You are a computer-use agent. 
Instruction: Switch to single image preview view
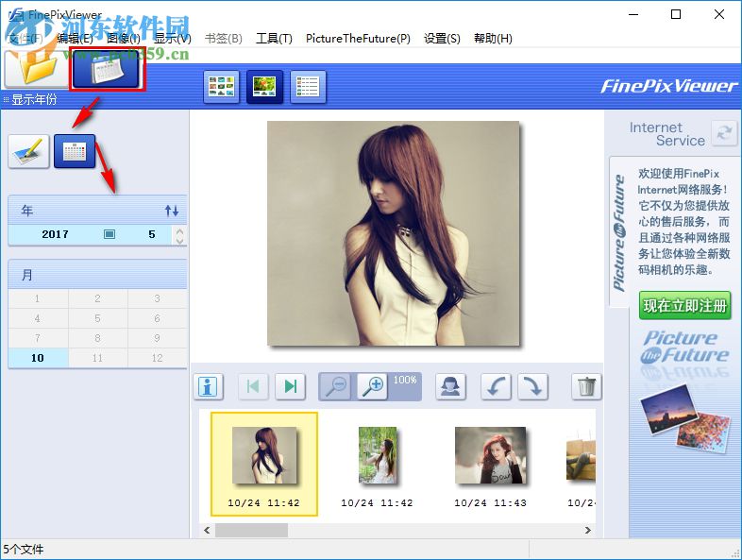tap(264, 87)
